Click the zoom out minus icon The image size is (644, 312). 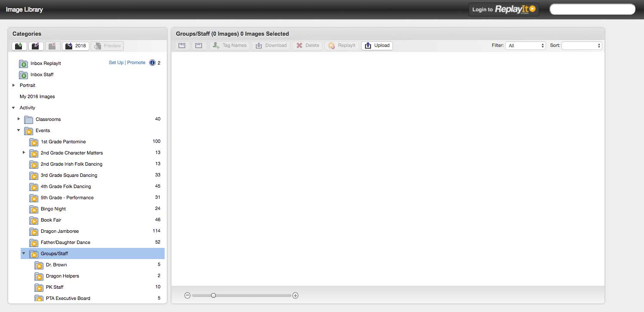coord(187,295)
